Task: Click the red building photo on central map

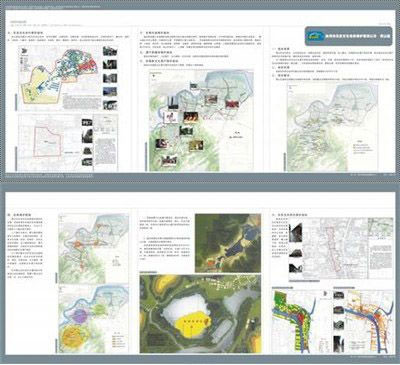Action: pos(232,104)
